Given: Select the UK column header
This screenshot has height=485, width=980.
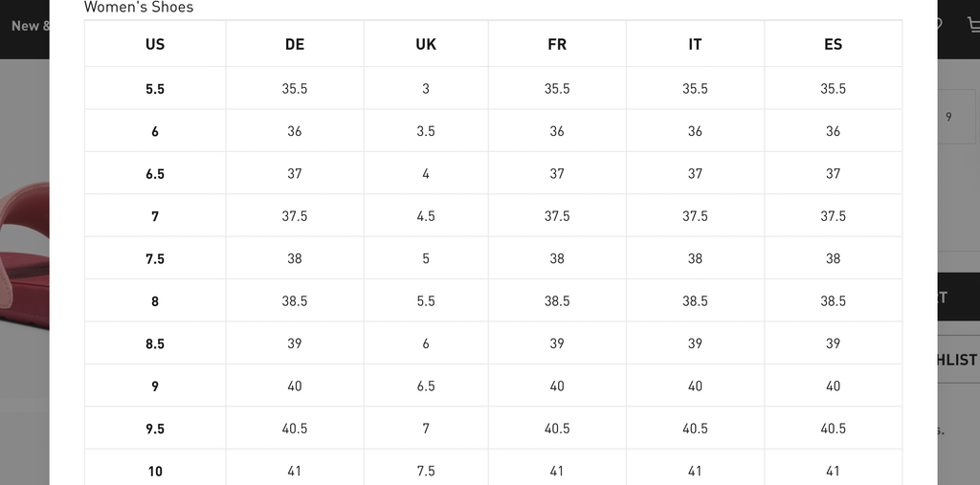Looking at the screenshot, I should tap(426, 44).
